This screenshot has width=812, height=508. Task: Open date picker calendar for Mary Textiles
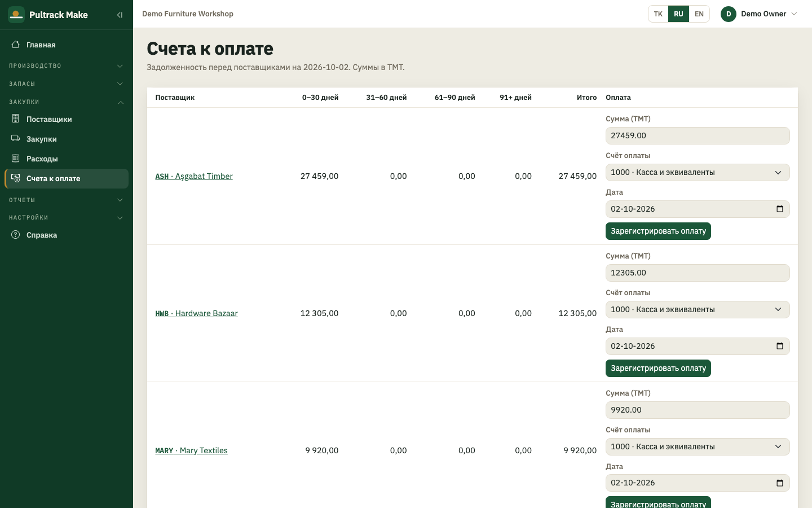[x=780, y=483]
